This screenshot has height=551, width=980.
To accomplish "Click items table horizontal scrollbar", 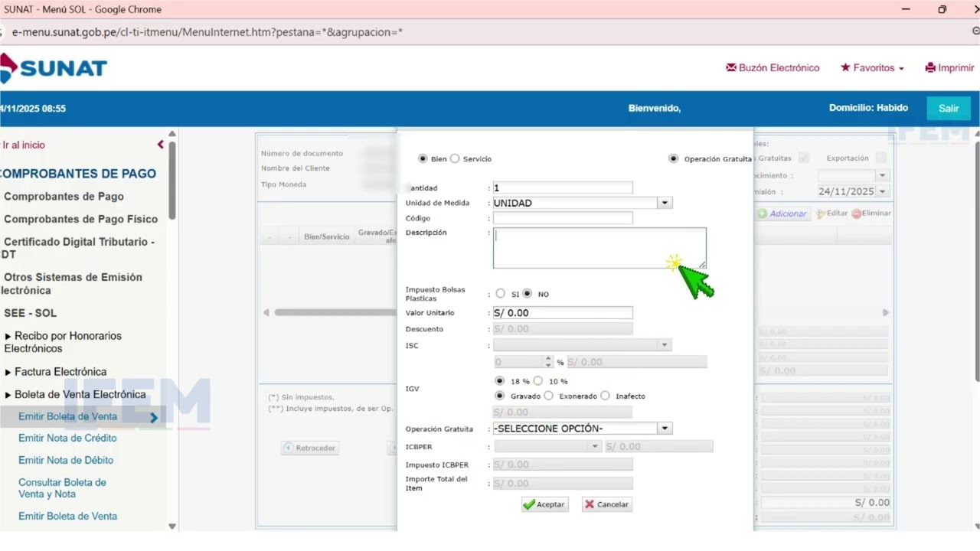I will point(335,312).
